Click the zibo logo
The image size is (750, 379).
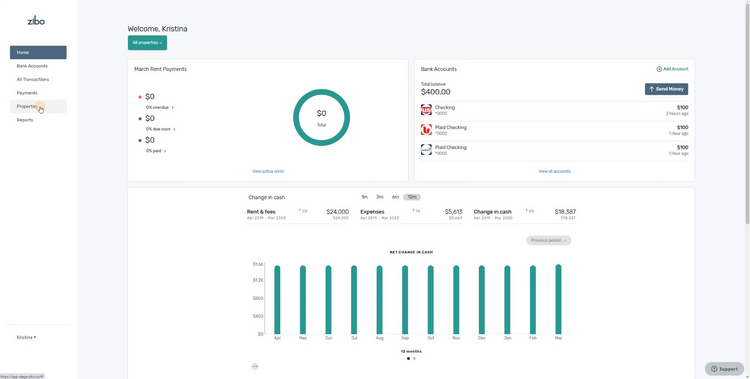coord(36,21)
